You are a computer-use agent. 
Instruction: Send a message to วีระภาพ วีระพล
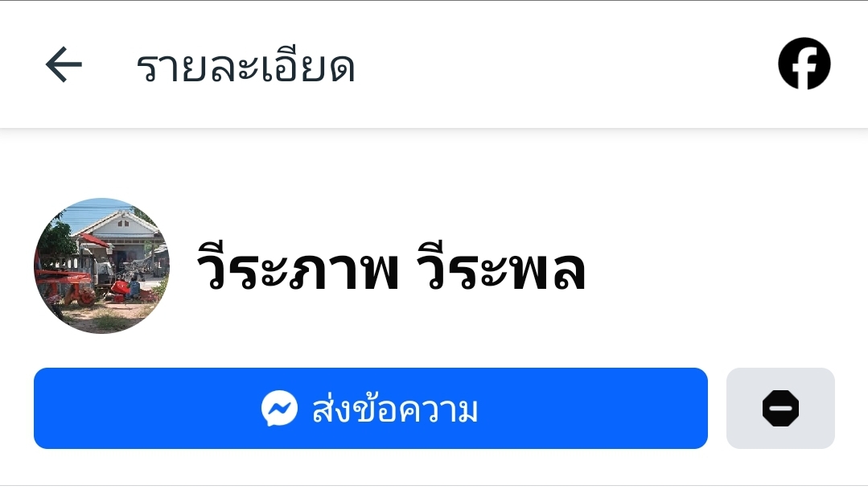(371, 409)
